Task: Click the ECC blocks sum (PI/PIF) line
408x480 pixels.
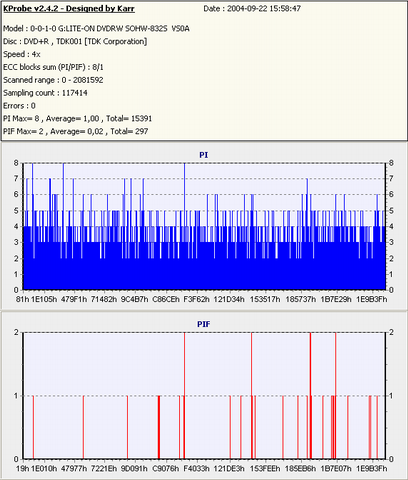Action: click(x=53, y=67)
